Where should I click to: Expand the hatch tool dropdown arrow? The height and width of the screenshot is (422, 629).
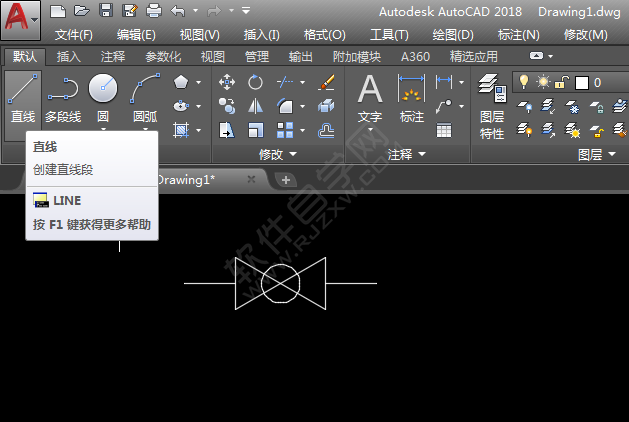coord(199,131)
